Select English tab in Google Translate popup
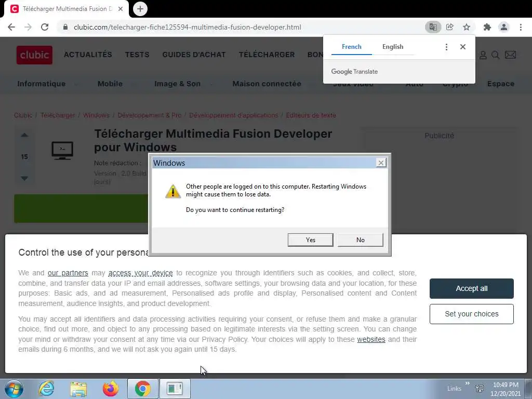 click(393, 47)
